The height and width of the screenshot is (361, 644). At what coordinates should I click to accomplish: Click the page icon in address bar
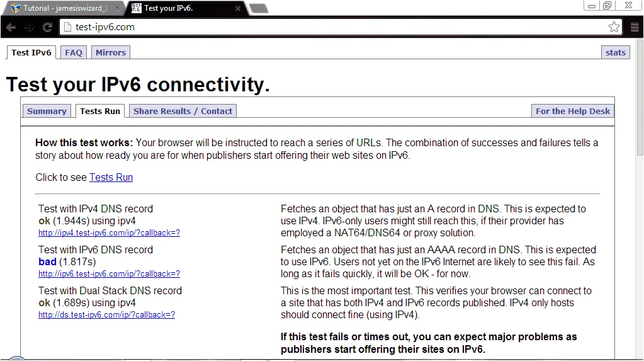[x=68, y=27]
